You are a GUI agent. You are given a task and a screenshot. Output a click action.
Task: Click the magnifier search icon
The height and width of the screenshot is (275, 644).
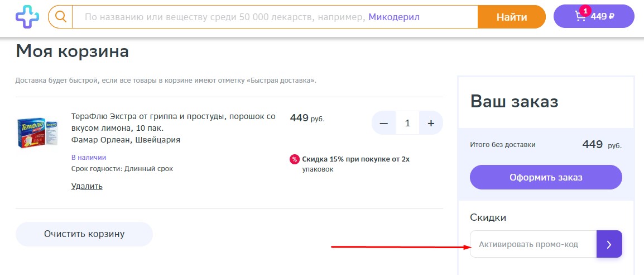tap(60, 17)
